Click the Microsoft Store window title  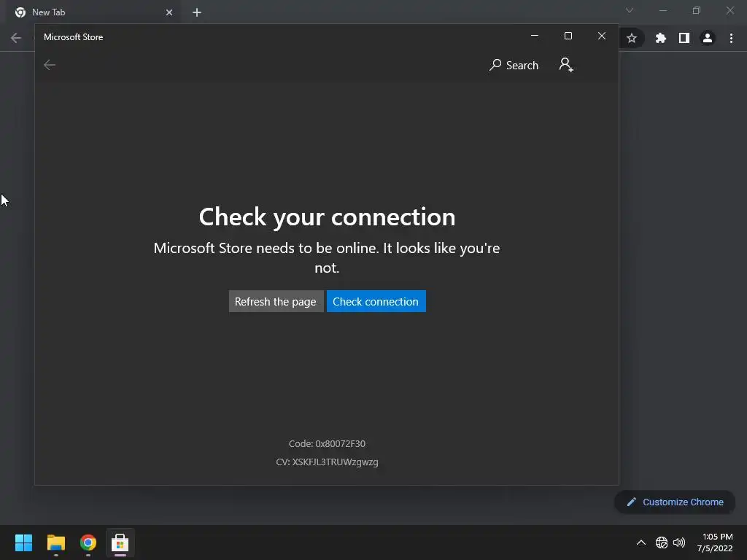tap(74, 37)
